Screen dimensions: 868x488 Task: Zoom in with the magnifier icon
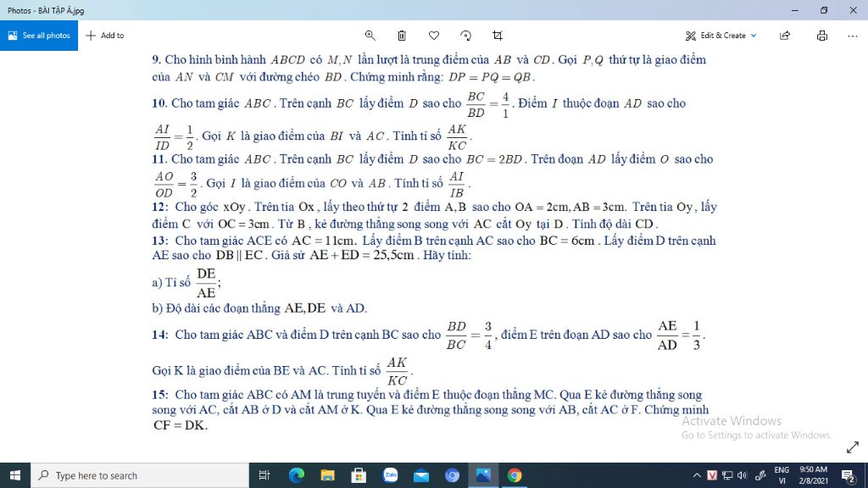tap(370, 36)
